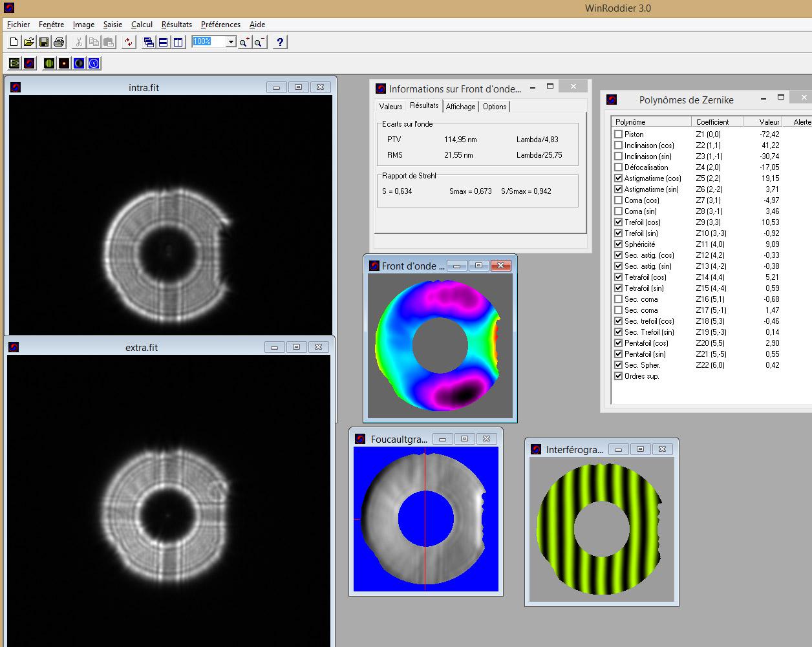Switch to the Options tab

pos(495,107)
